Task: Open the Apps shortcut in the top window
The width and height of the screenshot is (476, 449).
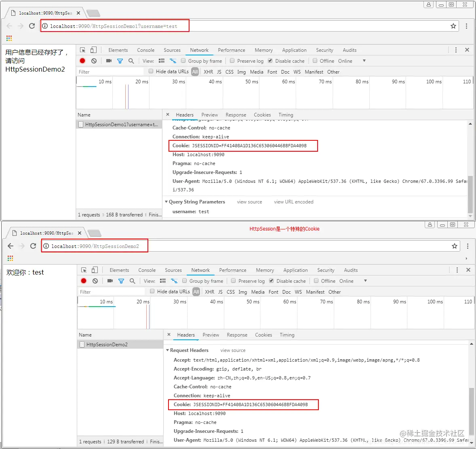Action: pos(9,38)
